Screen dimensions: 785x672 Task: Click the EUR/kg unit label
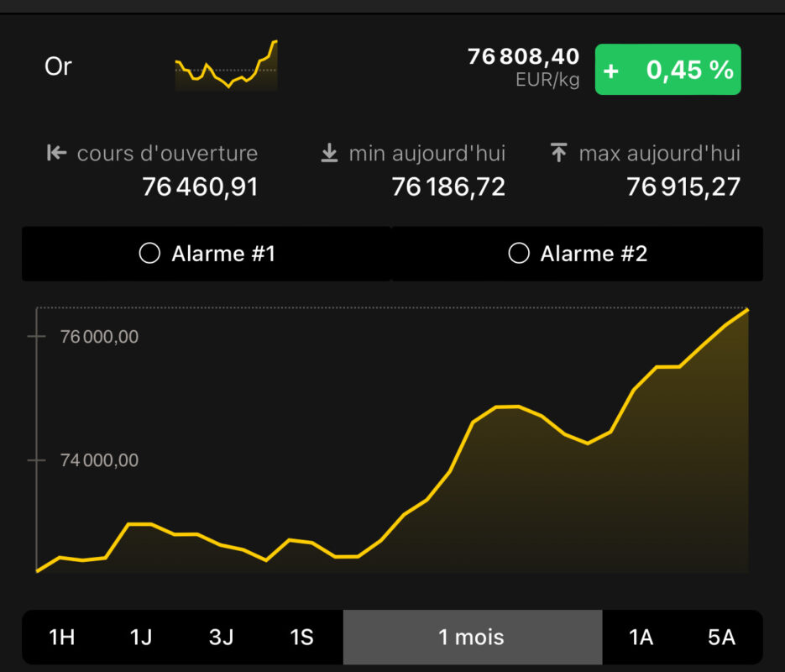click(x=547, y=80)
